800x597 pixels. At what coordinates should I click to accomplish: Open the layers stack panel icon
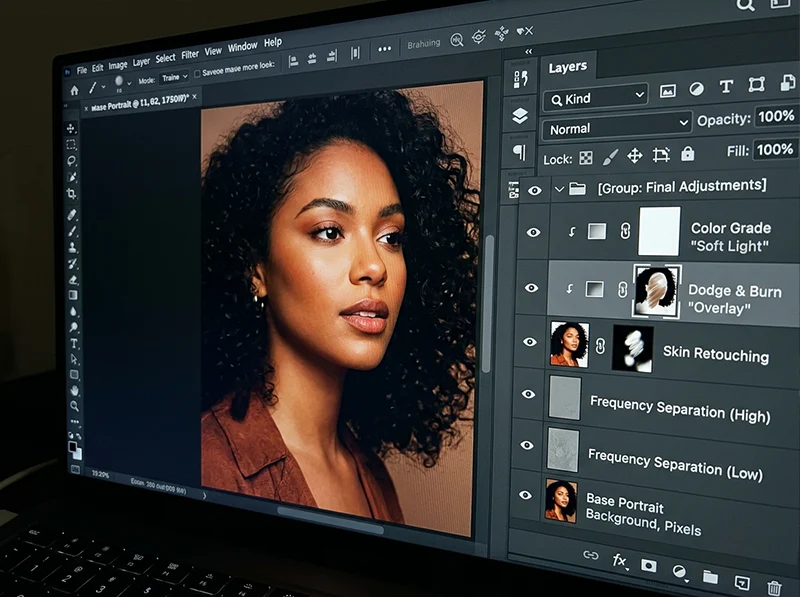point(520,116)
